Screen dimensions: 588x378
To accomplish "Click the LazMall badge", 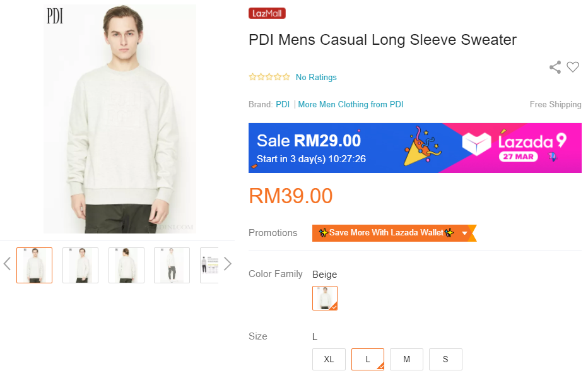I will pos(267,13).
